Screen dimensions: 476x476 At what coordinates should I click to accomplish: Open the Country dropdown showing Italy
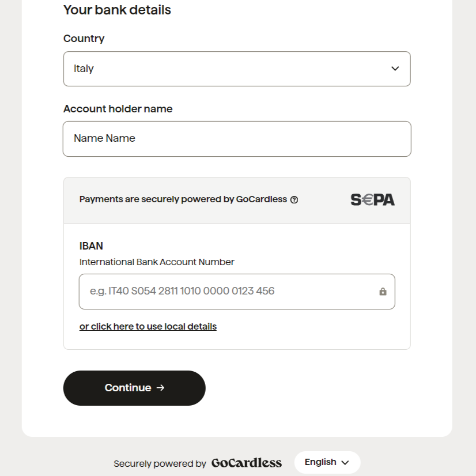click(236, 69)
